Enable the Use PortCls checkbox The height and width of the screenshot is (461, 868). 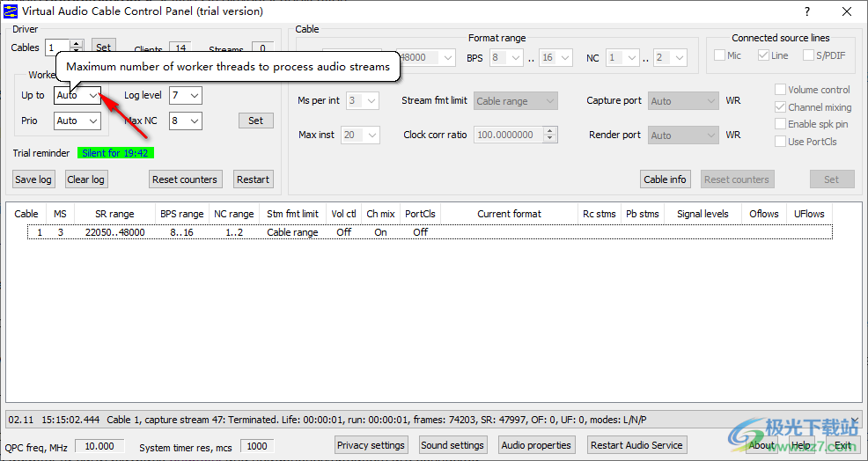pos(780,142)
